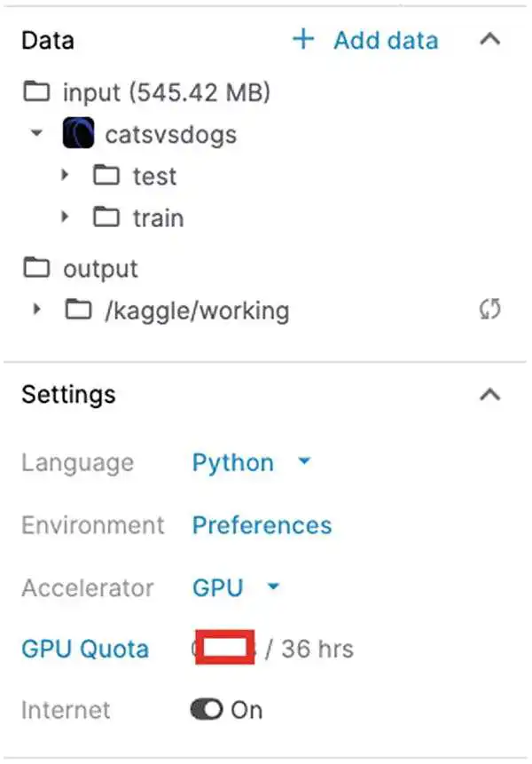The width and height of the screenshot is (532, 764).
Task: Open the Python language dropdown
Action: tap(251, 462)
